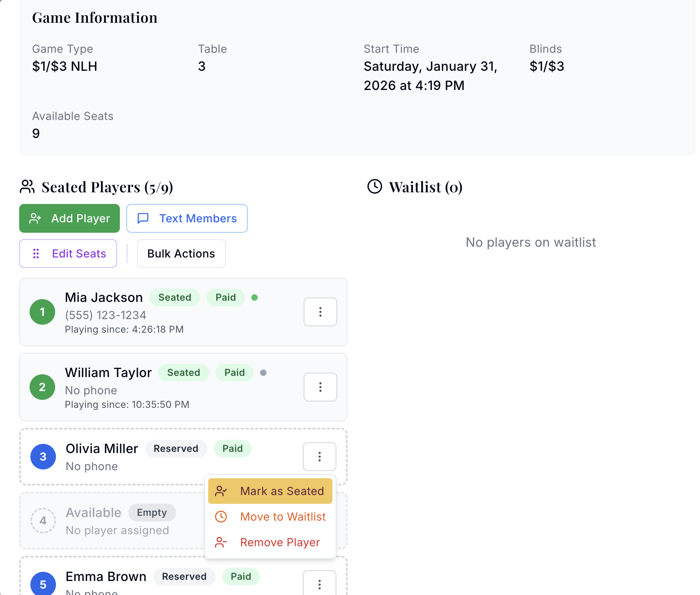700x595 pixels.
Task: Open William Taylor's actions menu
Action: tap(320, 387)
